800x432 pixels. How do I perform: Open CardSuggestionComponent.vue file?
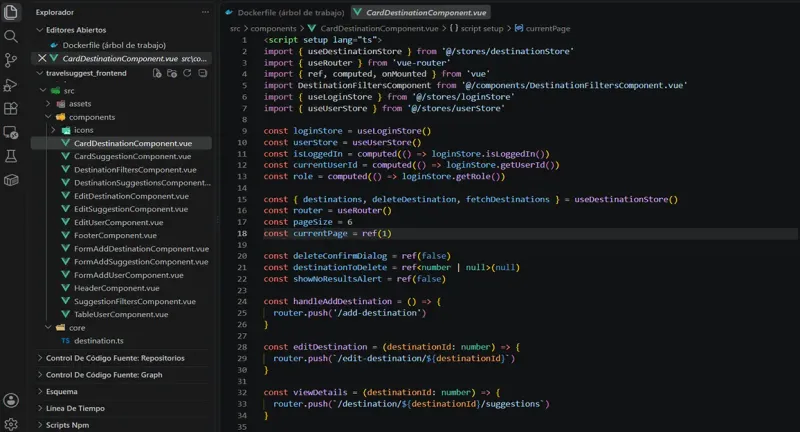(x=132, y=157)
